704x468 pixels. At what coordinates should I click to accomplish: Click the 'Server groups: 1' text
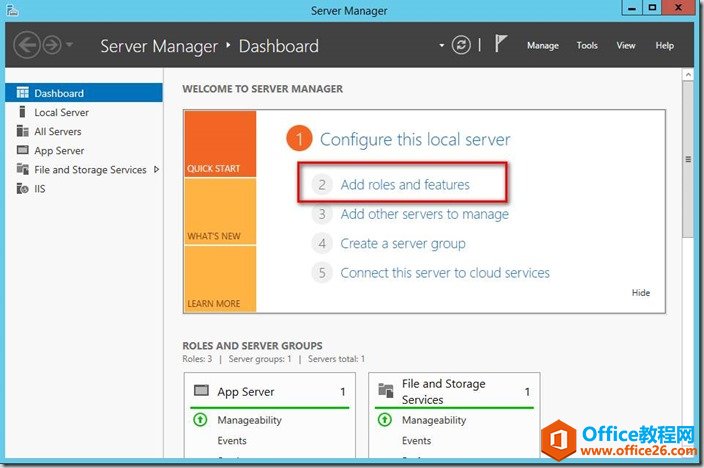(x=260, y=359)
